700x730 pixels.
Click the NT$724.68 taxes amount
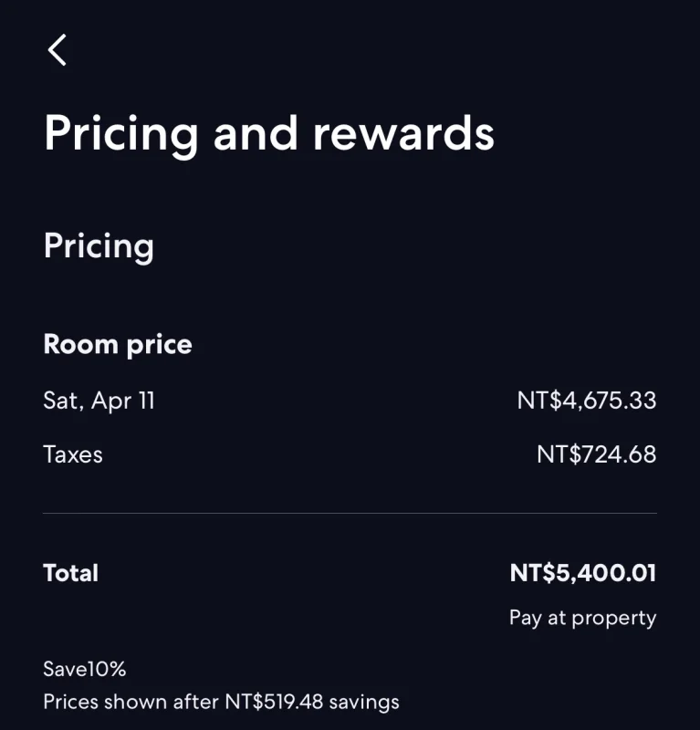tap(596, 454)
